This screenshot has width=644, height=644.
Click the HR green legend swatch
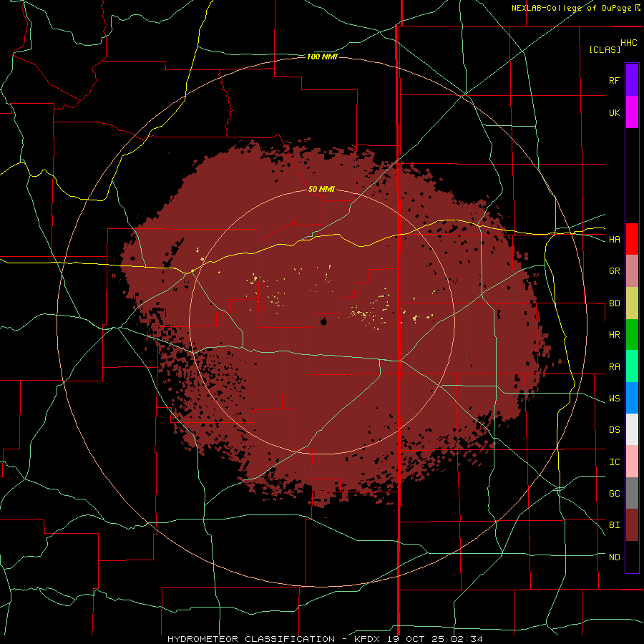point(632,334)
